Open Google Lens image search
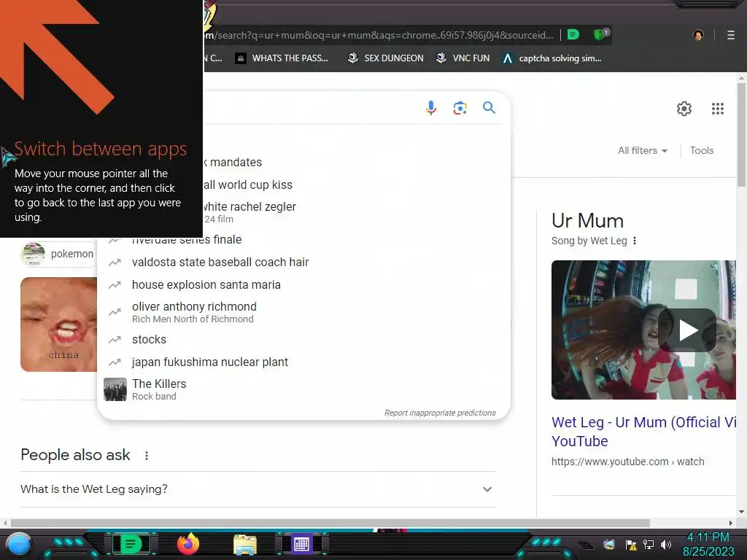Viewport: 747px width, 560px height. (460, 108)
